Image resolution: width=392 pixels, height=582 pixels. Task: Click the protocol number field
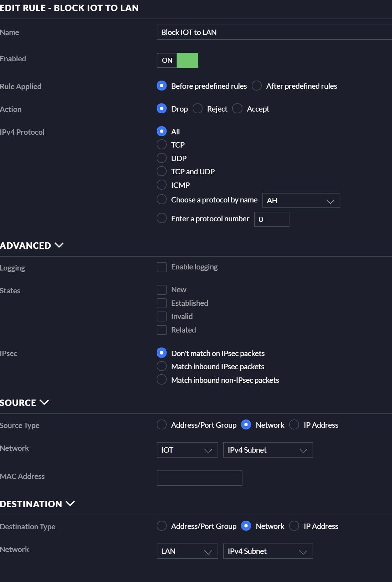[272, 219]
